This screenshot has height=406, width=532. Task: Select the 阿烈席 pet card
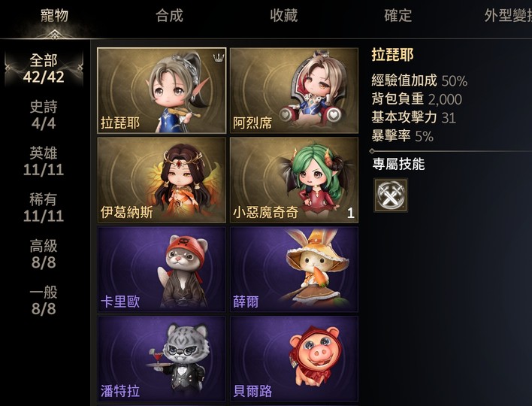pyautogui.click(x=294, y=91)
